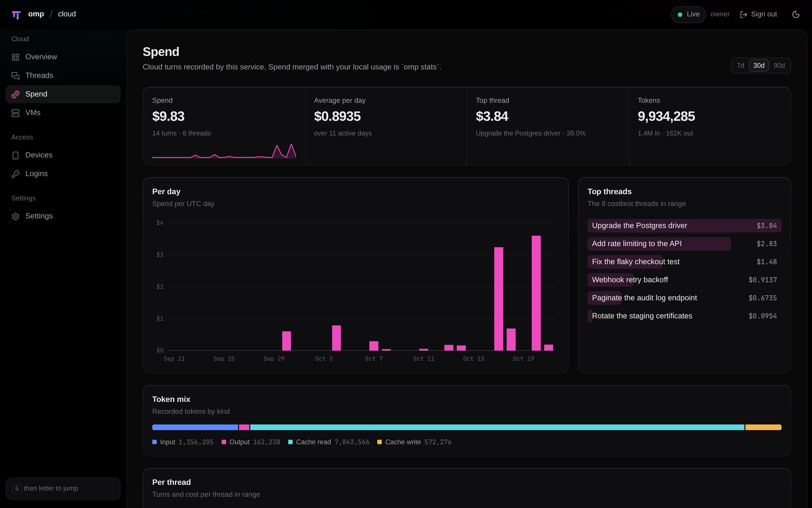
Task: Click the omp breadcrumb
Action: [36, 14]
